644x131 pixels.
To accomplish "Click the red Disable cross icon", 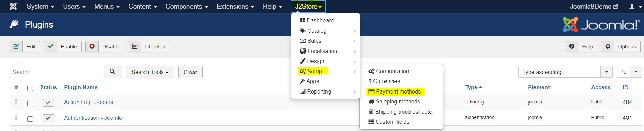I will click(x=92, y=46).
